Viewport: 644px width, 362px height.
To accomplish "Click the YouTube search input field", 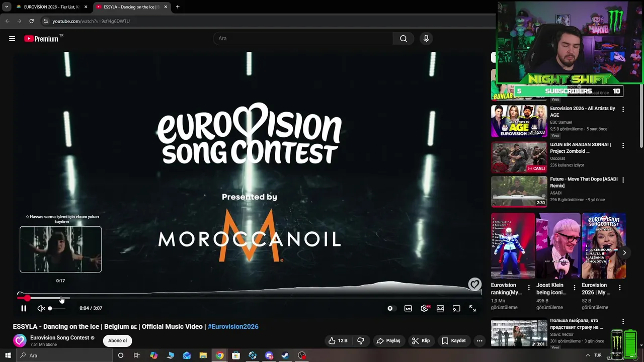I will click(x=303, y=39).
